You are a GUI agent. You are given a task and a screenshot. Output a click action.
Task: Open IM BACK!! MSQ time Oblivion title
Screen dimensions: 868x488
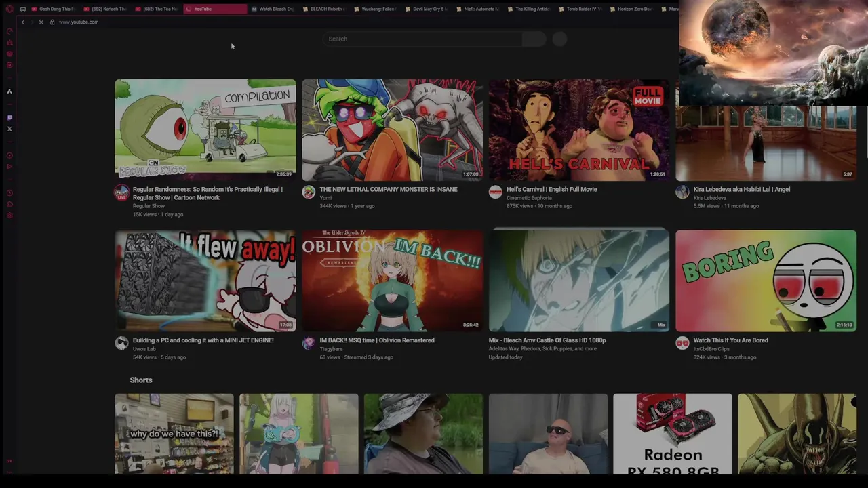(x=377, y=340)
